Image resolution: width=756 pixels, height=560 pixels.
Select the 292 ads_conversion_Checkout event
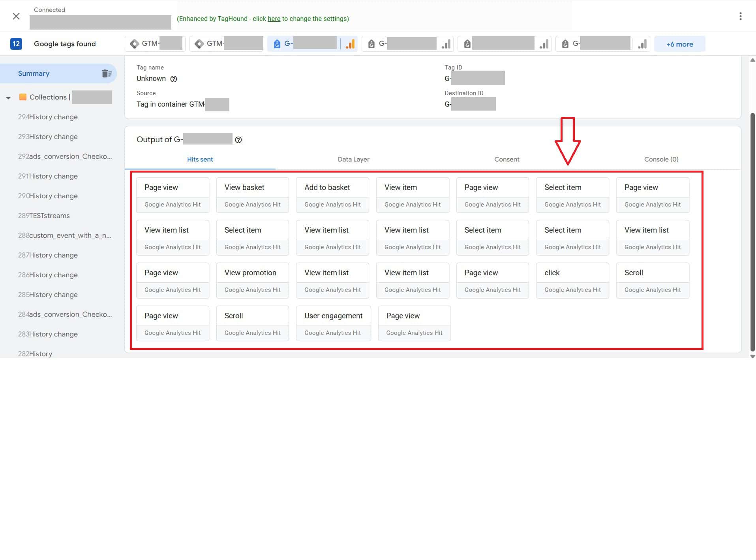pyautogui.click(x=65, y=156)
